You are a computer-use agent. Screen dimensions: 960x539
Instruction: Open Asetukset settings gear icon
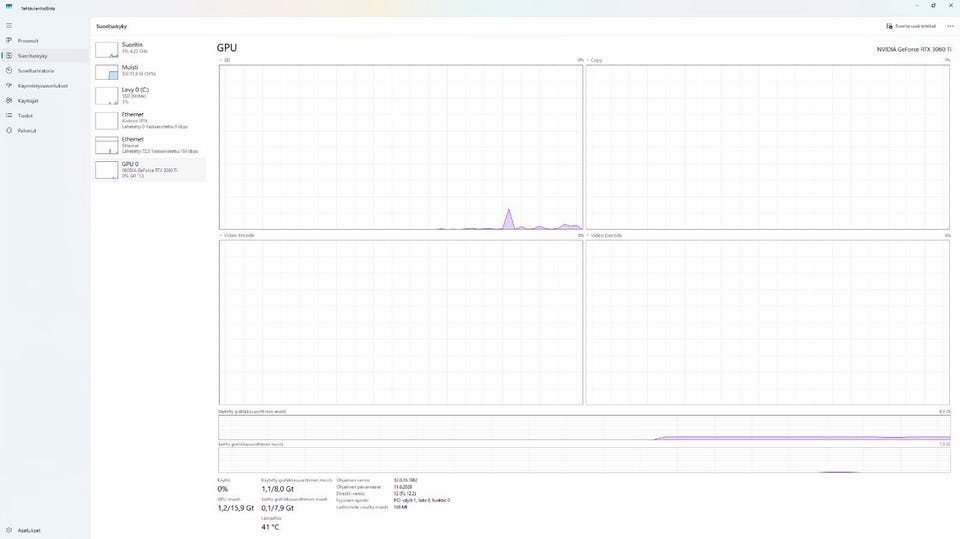[9, 530]
